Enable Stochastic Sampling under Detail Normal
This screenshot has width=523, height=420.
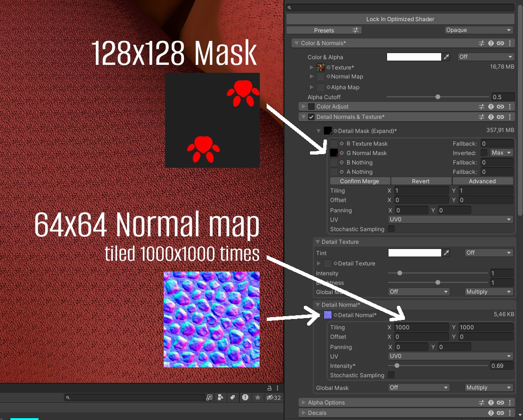(x=391, y=375)
